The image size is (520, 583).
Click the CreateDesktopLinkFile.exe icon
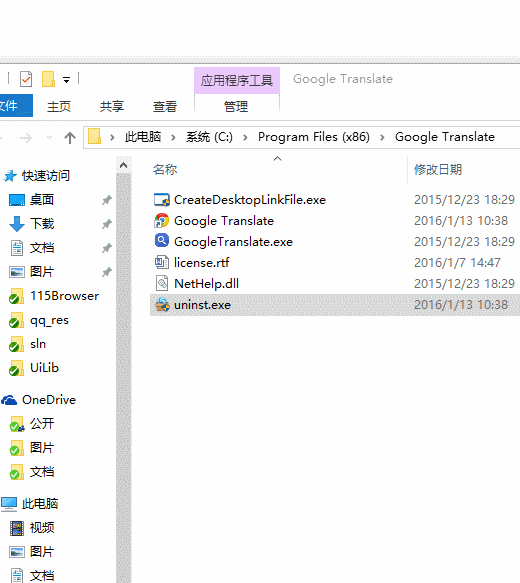pyautogui.click(x=162, y=200)
